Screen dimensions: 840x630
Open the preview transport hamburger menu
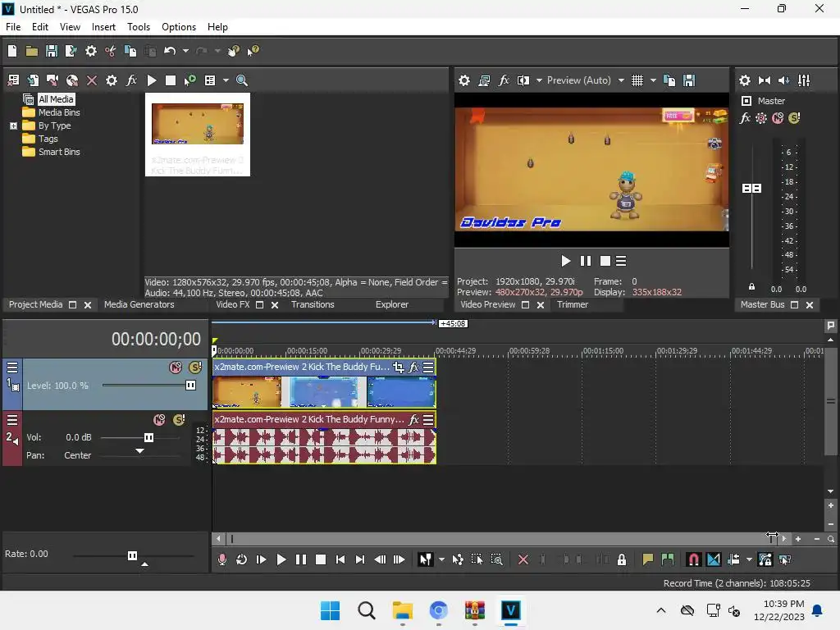(621, 261)
